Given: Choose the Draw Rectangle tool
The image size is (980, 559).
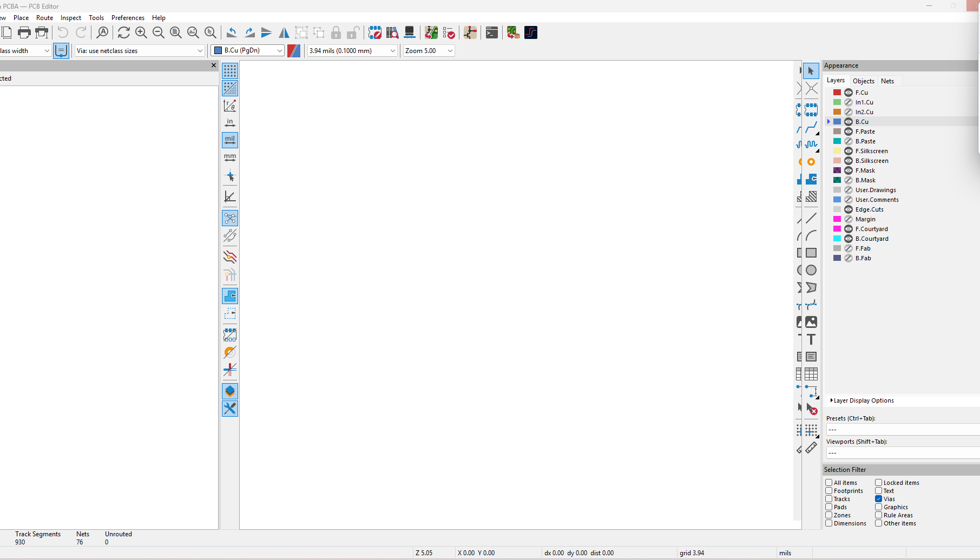Looking at the screenshot, I should pyautogui.click(x=811, y=253).
